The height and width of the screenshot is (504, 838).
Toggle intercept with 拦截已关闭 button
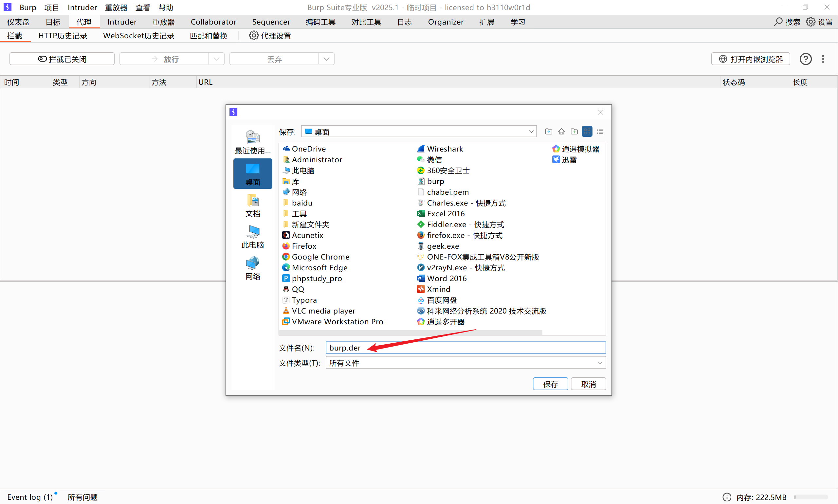coord(62,59)
